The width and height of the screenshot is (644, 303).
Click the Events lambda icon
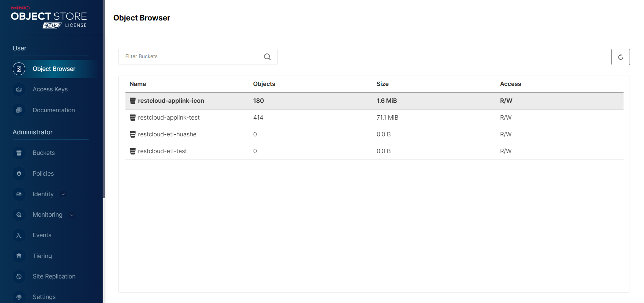point(19,235)
